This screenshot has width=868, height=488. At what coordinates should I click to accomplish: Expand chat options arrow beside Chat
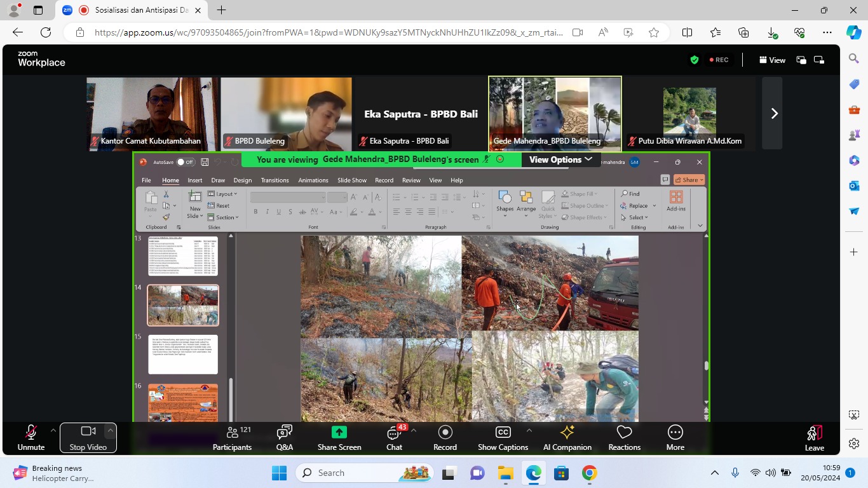[414, 430]
